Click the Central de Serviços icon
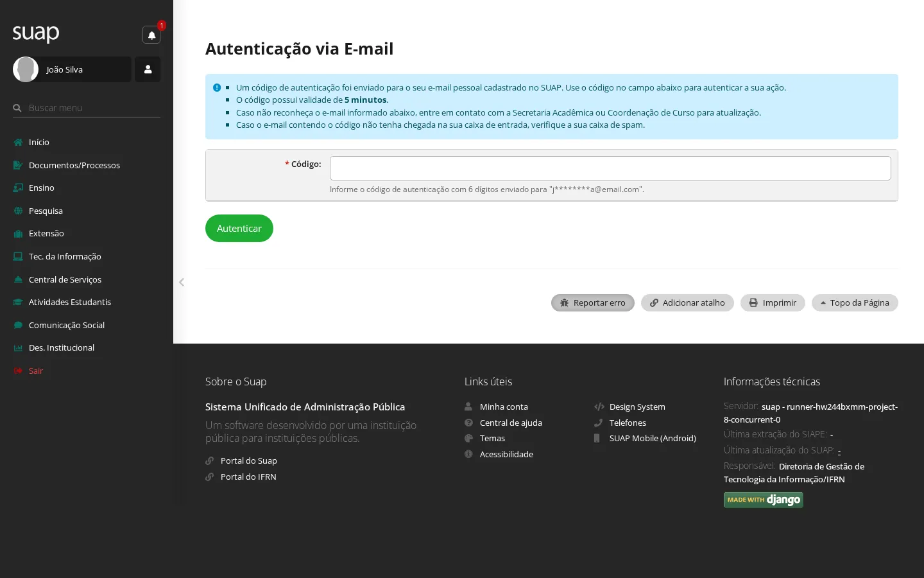924x578 pixels. [x=18, y=279]
